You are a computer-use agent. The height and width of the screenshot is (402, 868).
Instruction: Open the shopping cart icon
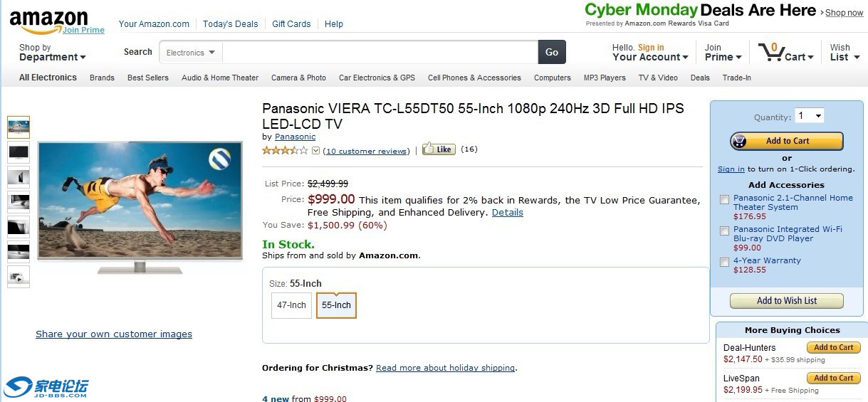(x=770, y=53)
